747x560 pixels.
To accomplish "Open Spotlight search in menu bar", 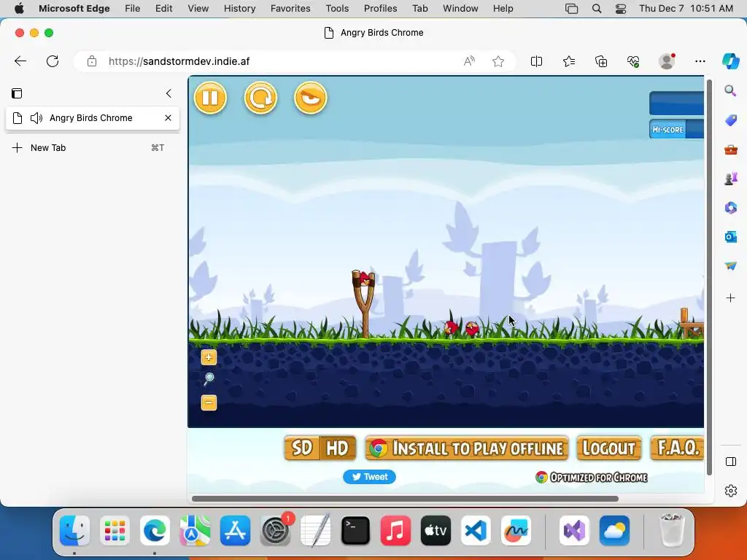I will click(x=597, y=9).
